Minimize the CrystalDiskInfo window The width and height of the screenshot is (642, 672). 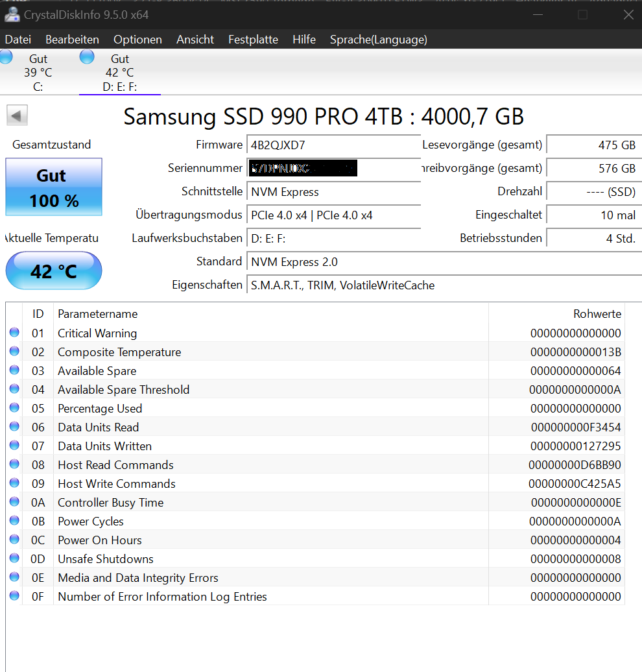pos(538,14)
